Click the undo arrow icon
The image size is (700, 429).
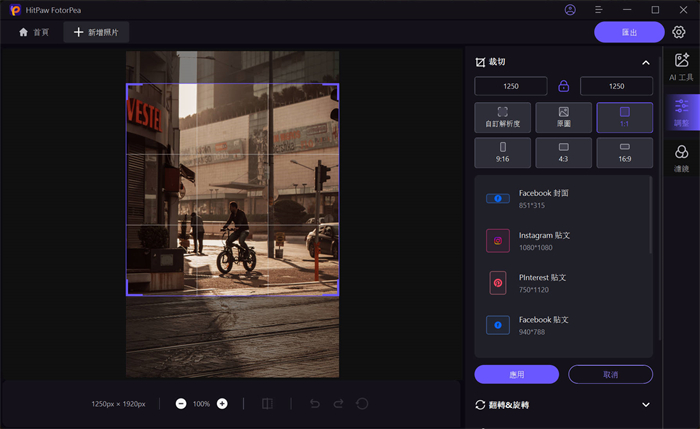[x=314, y=403]
